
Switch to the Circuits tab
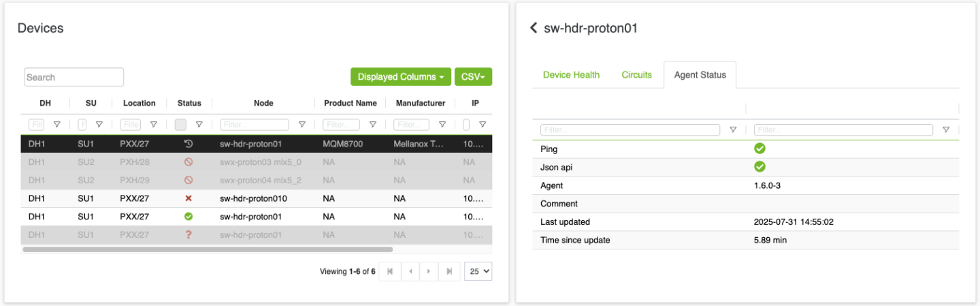tap(636, 75)
